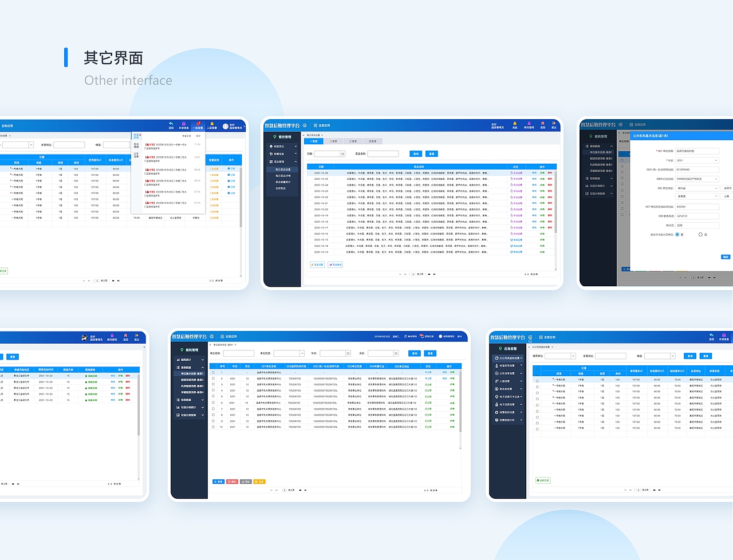Open the 全部应用 grid in the energy list window
733x560 pixels.
tap(222, 337)
